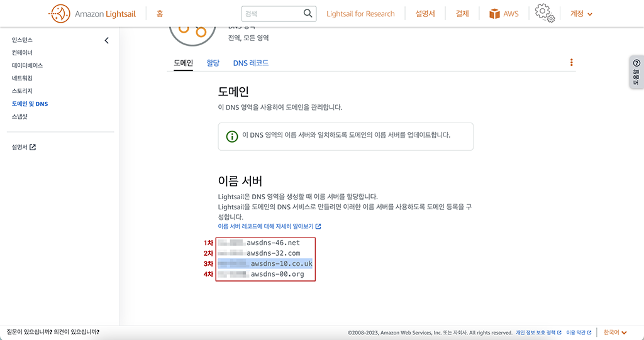Image resolution: width=644 pixels, height=340 pixels.
Task: Collapse the sidebar with the chevron arrow
Action: click(x=107, y=40)
